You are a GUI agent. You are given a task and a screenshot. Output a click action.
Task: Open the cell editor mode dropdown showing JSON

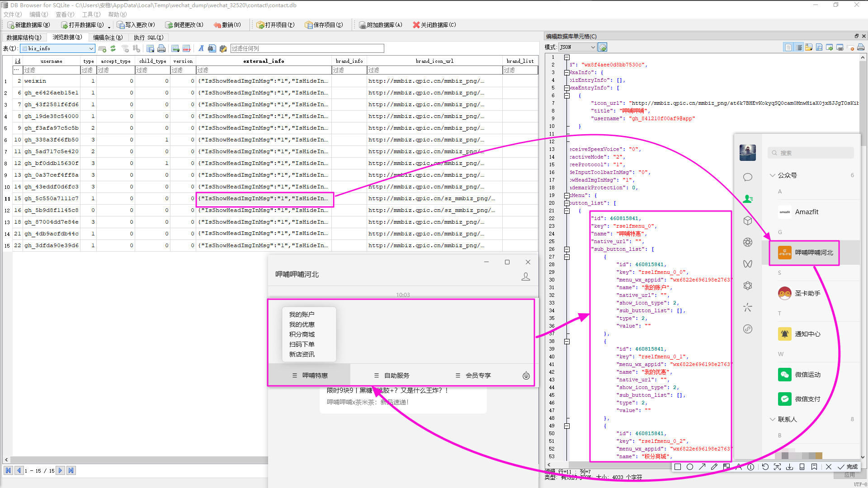577,47
